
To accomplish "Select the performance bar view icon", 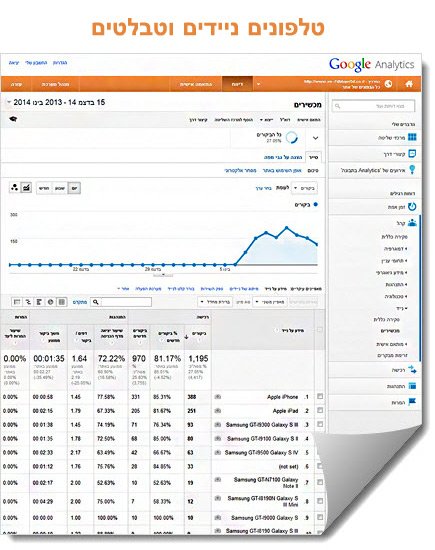I will (39, 302).
